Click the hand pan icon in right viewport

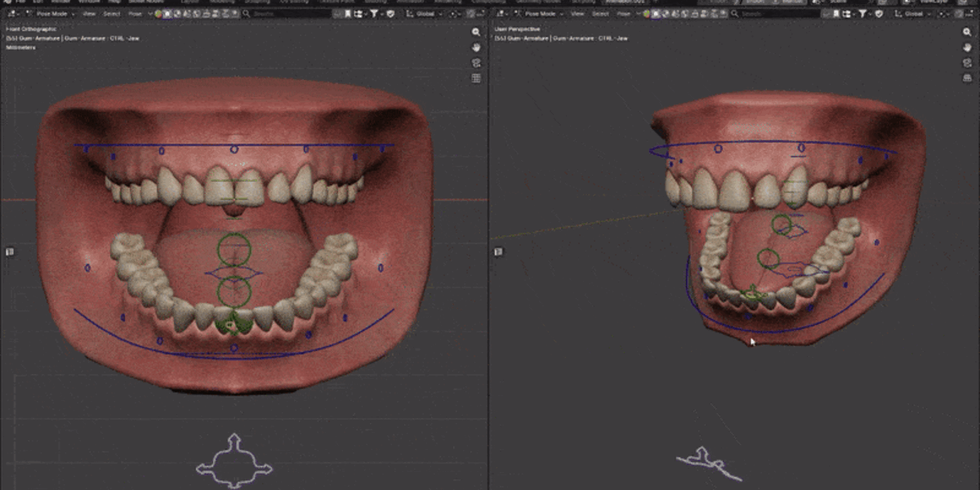point(967,47)
